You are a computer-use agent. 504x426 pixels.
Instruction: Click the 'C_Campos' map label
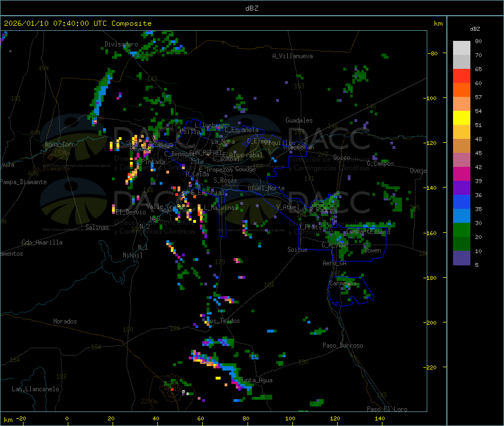(x=380, y=163)
